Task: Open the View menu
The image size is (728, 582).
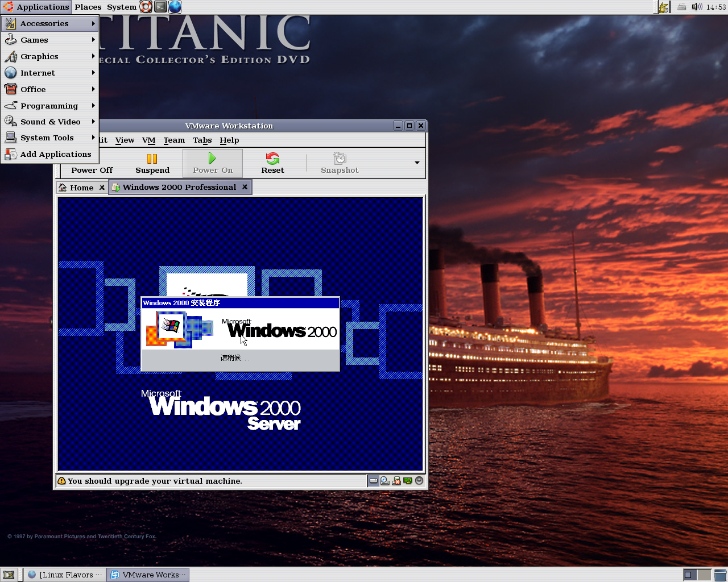Action: coord(125,140)
